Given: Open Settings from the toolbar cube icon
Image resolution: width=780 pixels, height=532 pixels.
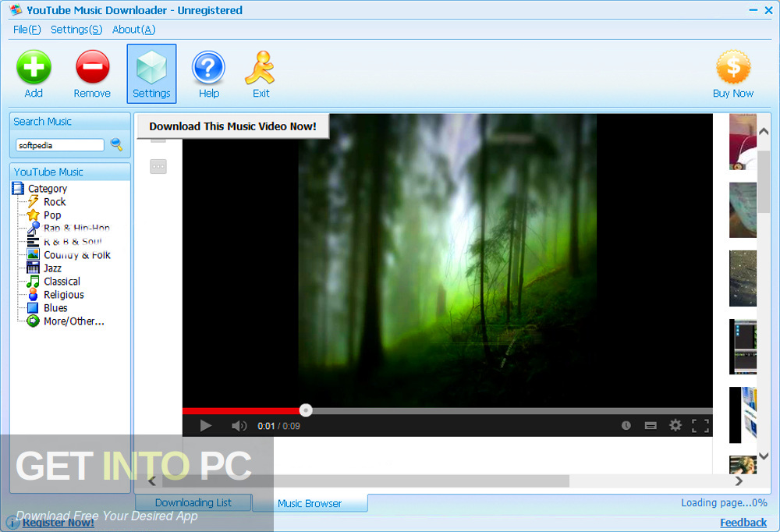Looking at the screenshot, I should coord(152,67).
